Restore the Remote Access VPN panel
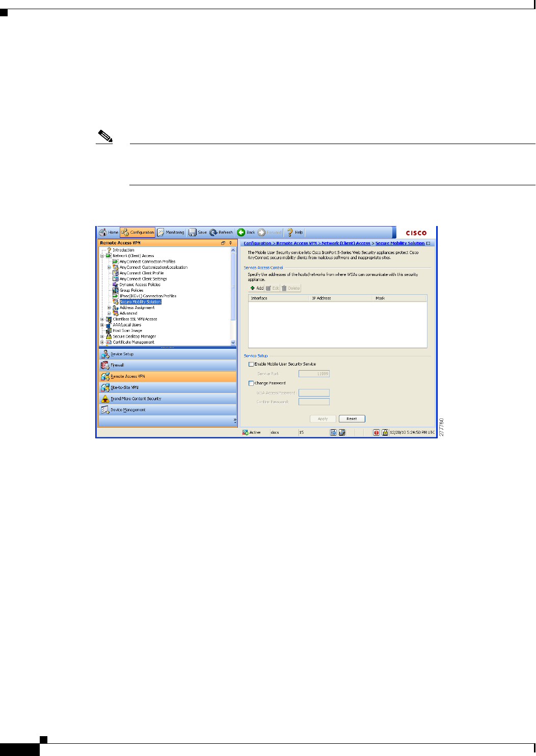The height and width of the screenshot is (756, 536). [x=223, y=243]
